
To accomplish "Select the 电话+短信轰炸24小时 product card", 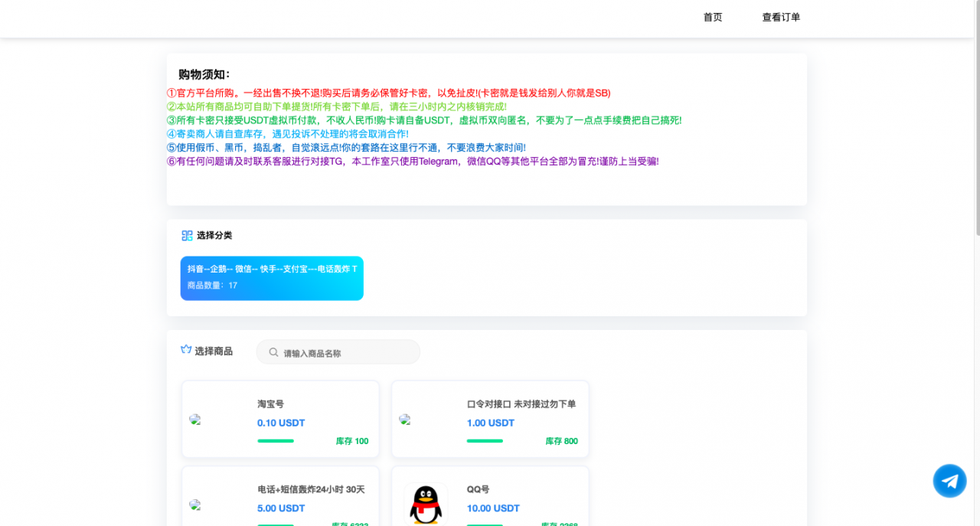I will 279,501.
